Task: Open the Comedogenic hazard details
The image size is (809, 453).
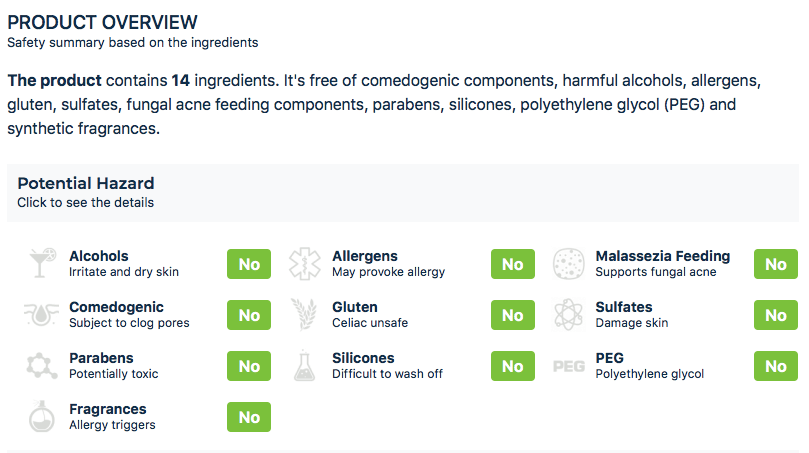Action: coord(116,307)
